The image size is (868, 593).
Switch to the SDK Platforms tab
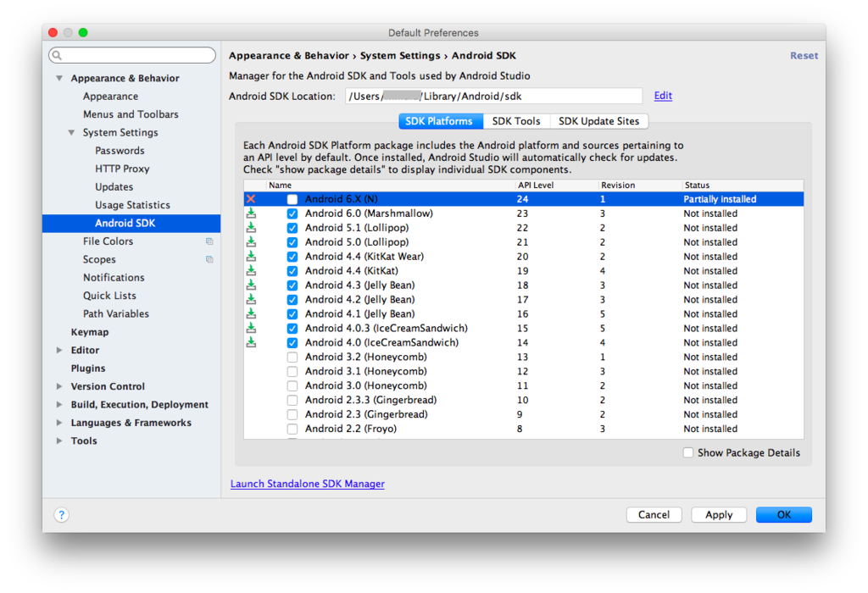[x=441, y=121]
